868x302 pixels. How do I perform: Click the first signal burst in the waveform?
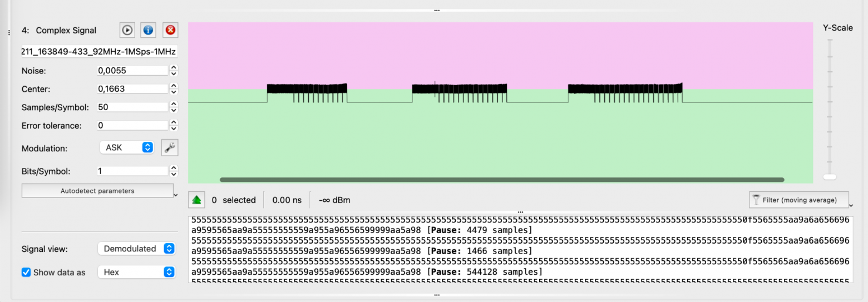[307, 92]
